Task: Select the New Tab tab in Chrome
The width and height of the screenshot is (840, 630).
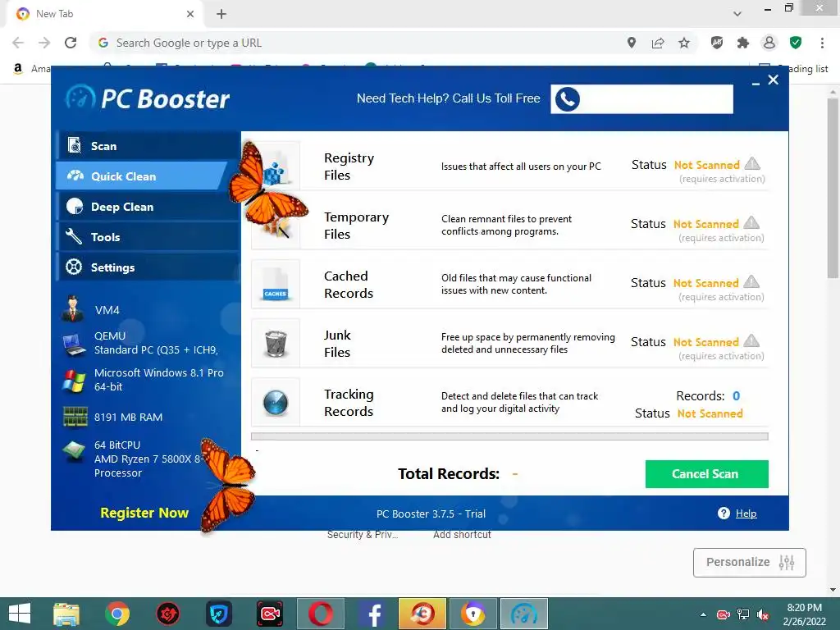Action: click(105, 14)
